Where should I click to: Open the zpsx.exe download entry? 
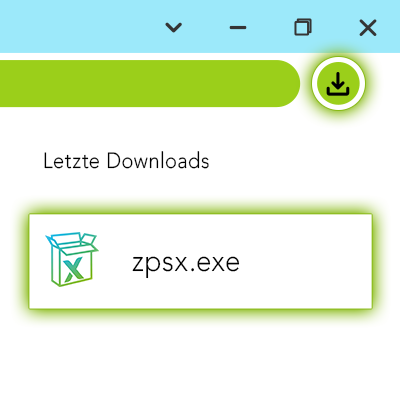200,262
